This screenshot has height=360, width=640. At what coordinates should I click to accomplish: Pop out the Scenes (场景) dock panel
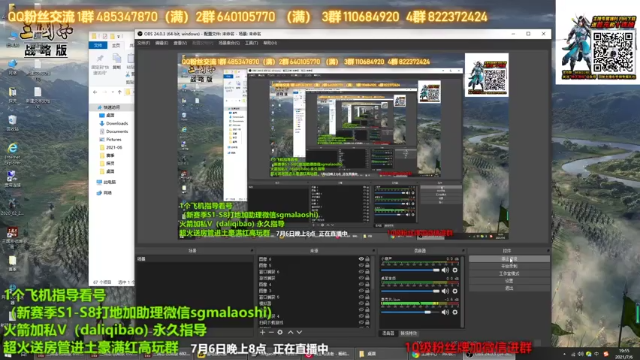[251, 251]
